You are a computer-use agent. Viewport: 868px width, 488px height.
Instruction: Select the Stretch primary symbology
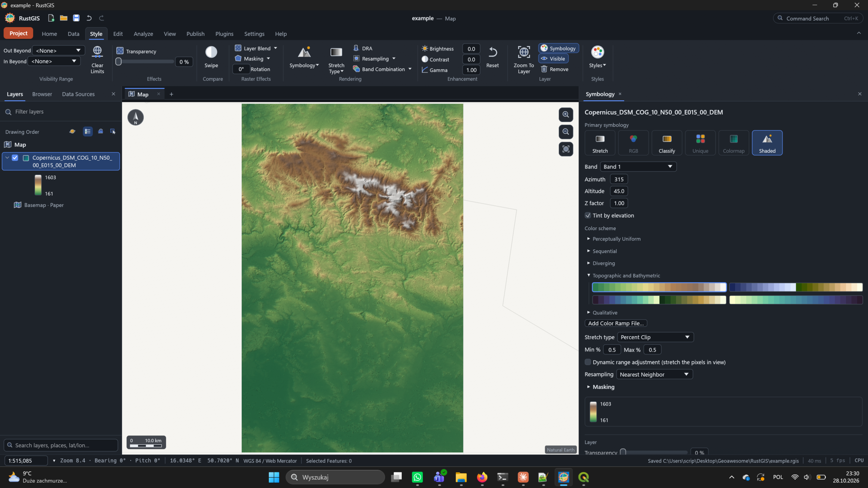600,143
